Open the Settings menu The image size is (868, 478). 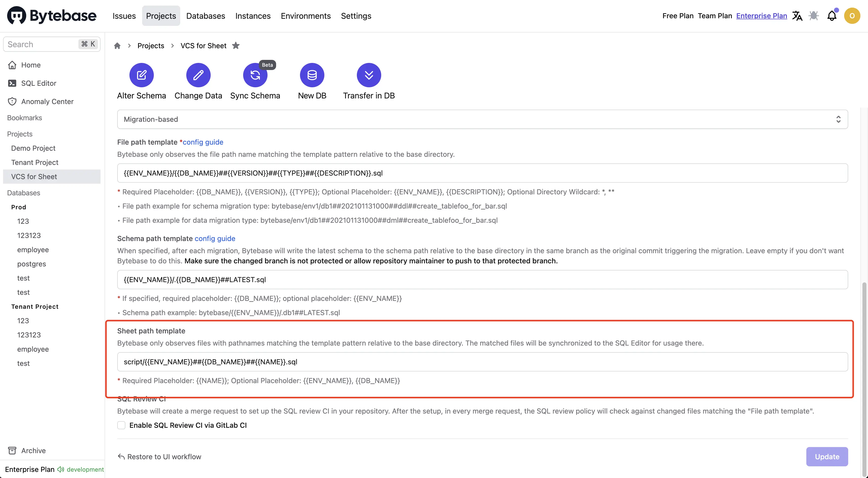pos(356,16)
